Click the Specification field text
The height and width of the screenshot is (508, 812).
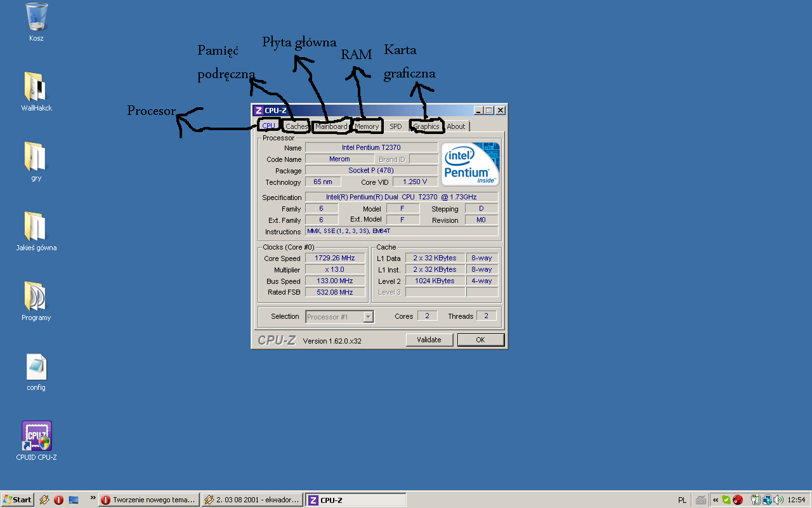coord(402,197)
